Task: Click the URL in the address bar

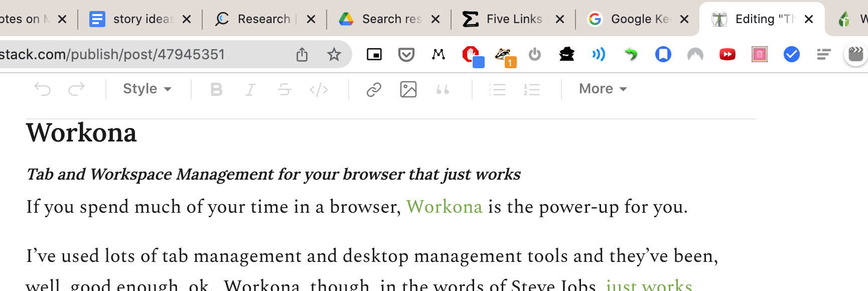Action: [112, 54]
